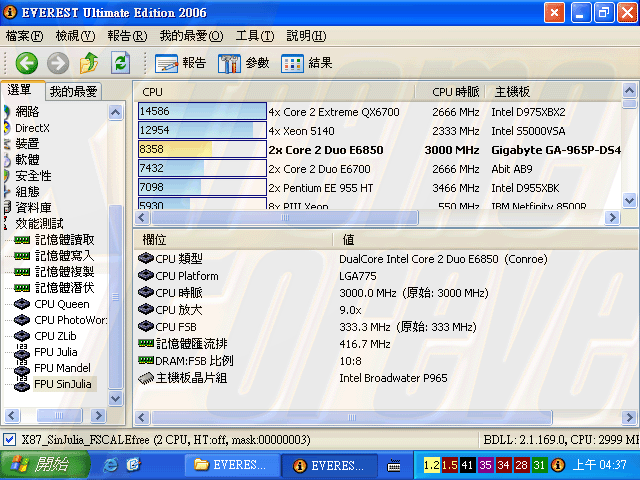Select the FPU Mandel benchmark item
Image resolution: width=640 pixels, height=480 pixels.
(62, 368)
